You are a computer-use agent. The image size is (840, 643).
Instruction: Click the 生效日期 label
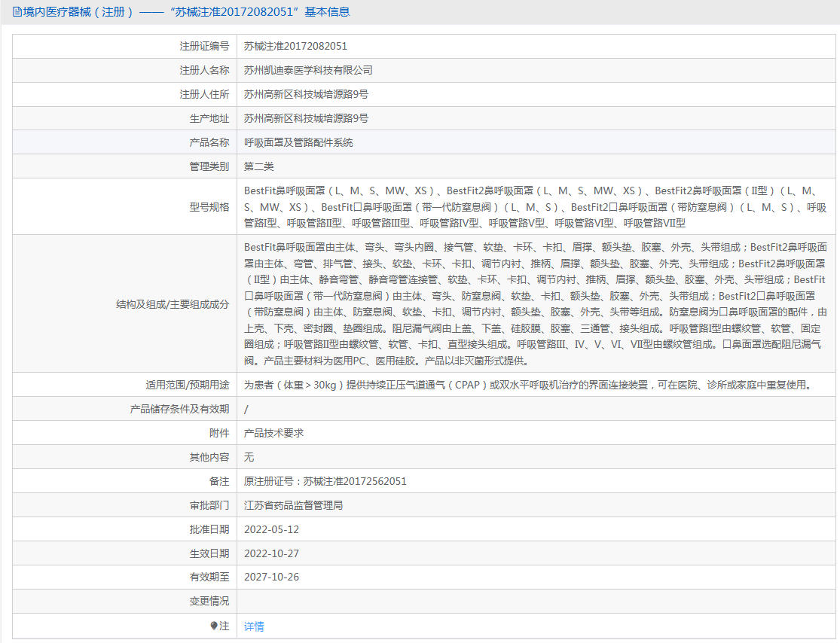coord(209,553)
